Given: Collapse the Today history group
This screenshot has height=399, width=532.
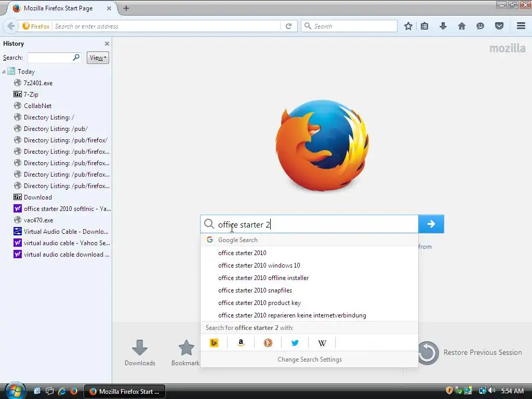Looking at the screenshot, I should point(4,72).
